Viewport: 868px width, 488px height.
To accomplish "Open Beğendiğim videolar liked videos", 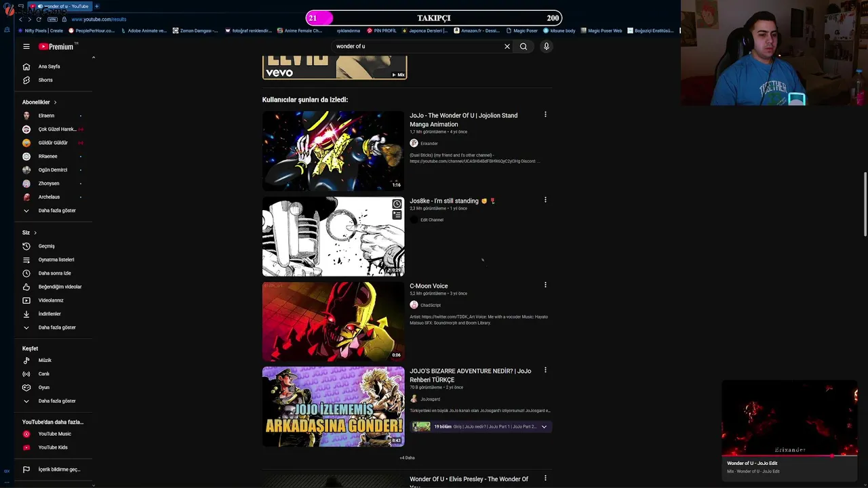I will click(x=53, y=287).
